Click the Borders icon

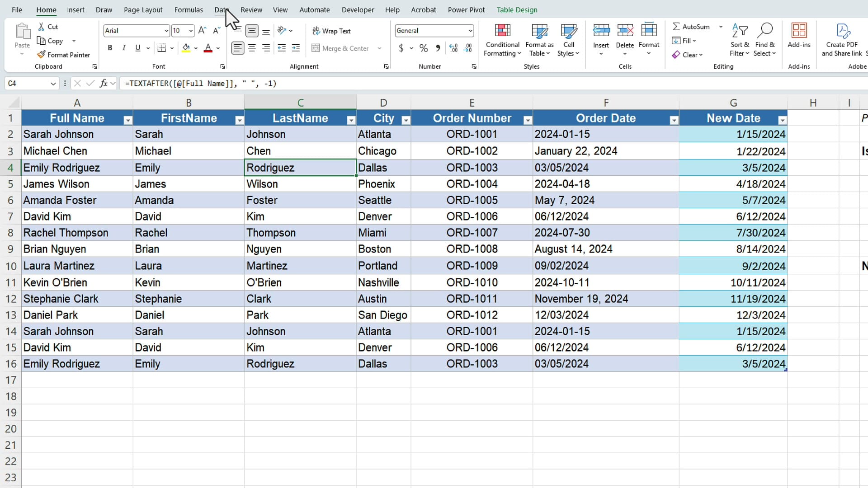pyautogui.click(x=161, y=48)
